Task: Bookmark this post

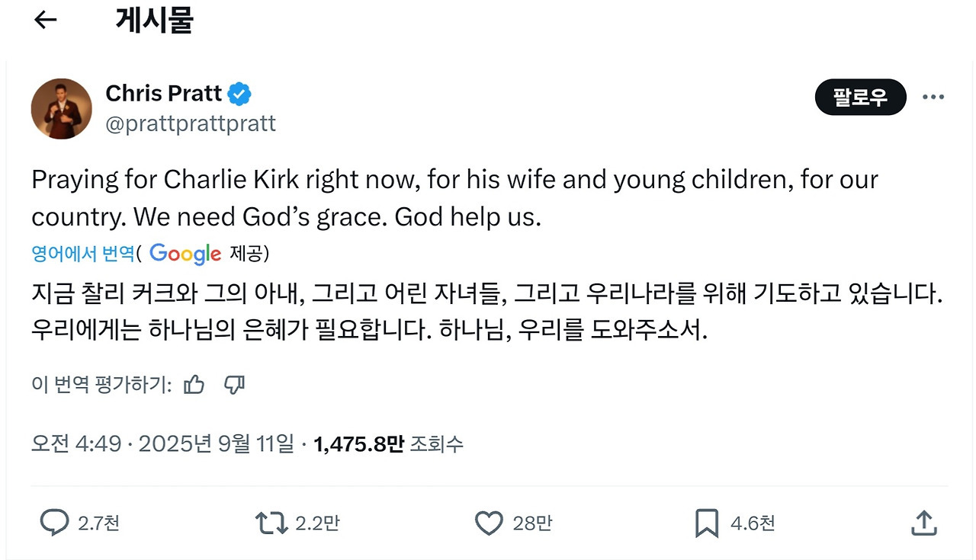Action: [708, 523]
